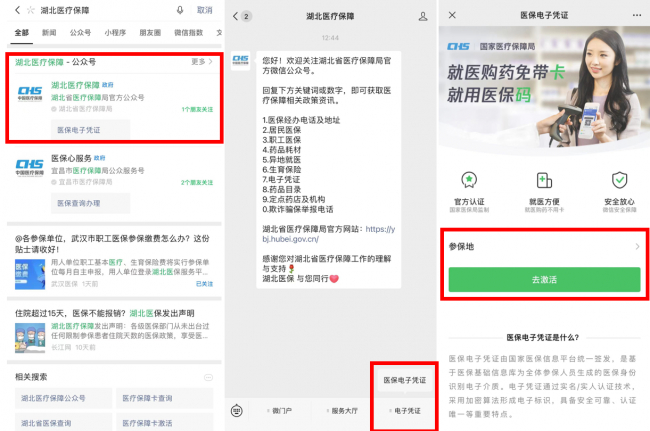The height and width of the screenshot is (431, 650).
Task: Tap the 1个朋友关注 text
Action: tap(197, 109)
